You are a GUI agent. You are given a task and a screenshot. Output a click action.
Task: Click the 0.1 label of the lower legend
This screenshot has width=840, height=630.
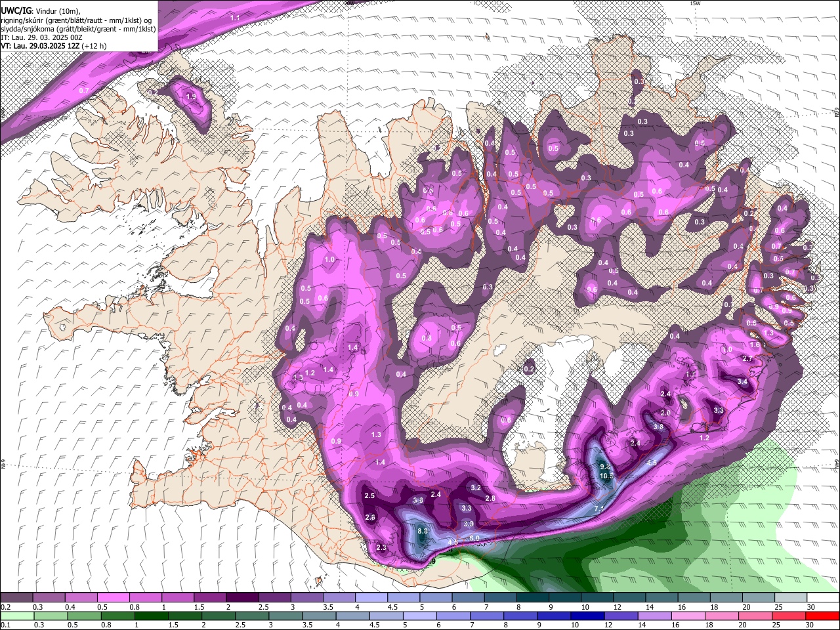(x=5, y=625)
